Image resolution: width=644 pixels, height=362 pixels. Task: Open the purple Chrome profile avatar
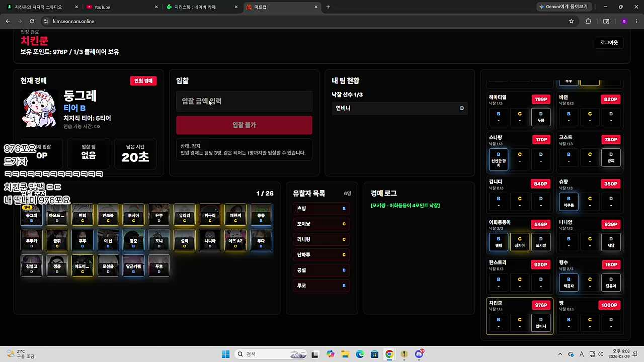point(624,21)
